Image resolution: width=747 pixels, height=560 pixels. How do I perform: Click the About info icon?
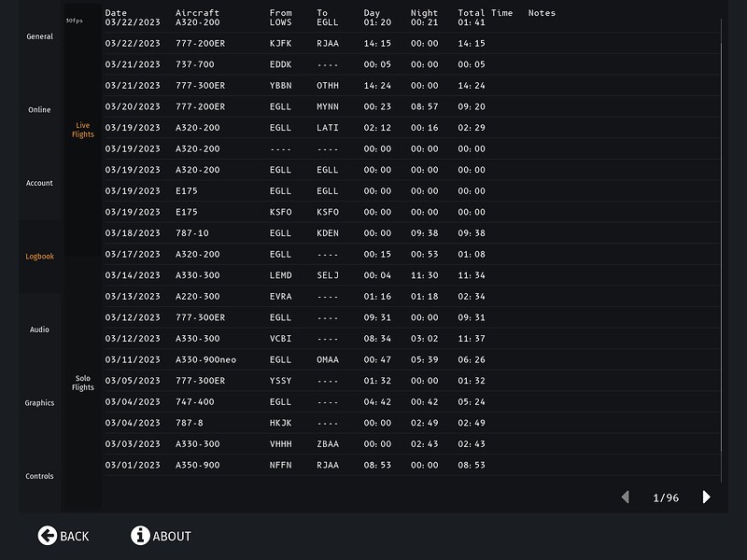[x=140, y=535]
